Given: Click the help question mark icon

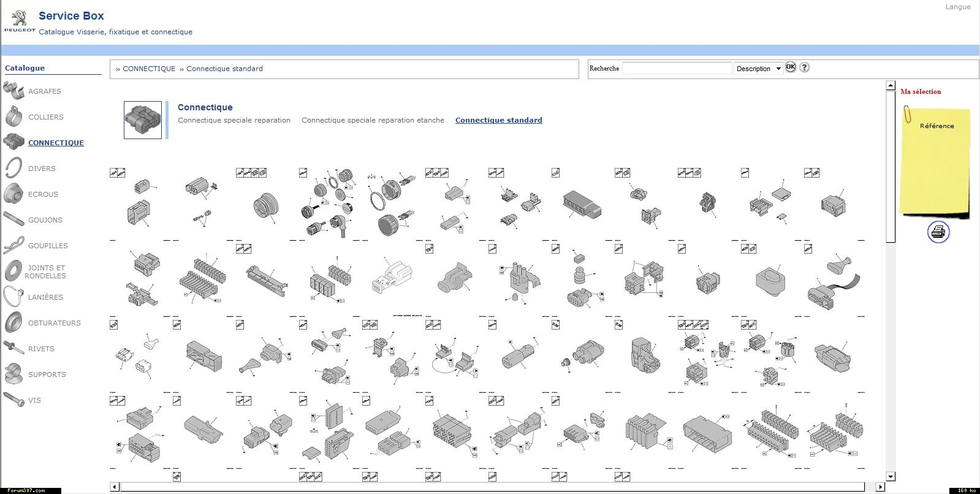Looking at the screenshot, I should [x=805, y=67].
